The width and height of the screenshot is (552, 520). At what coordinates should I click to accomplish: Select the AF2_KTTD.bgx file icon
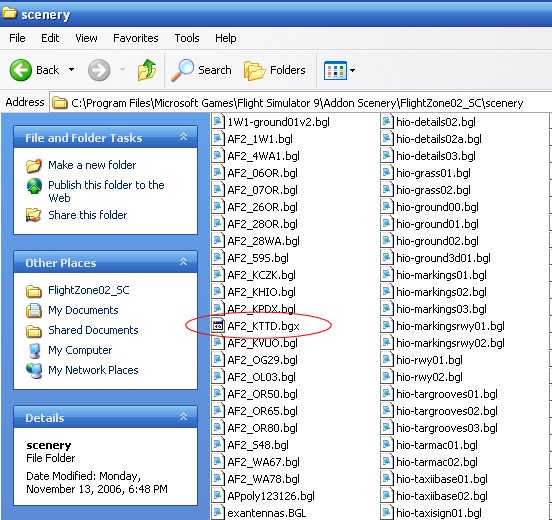click(x=218, y=326)
